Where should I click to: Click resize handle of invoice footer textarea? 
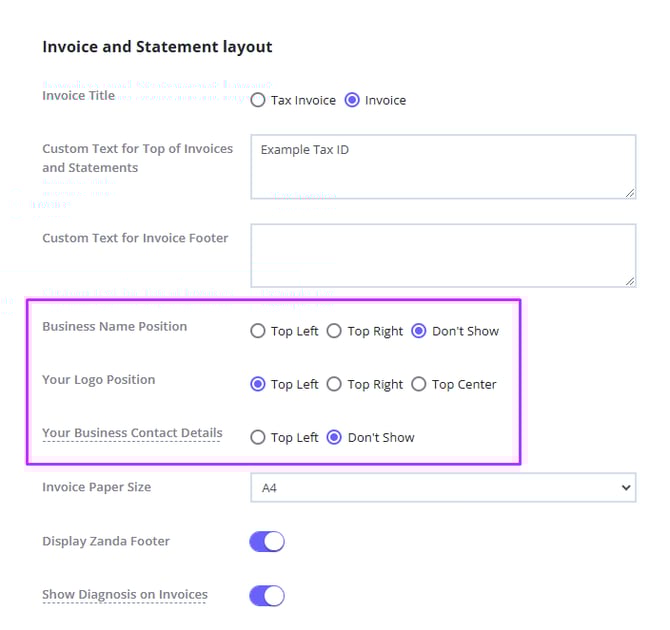click(630, 281)
